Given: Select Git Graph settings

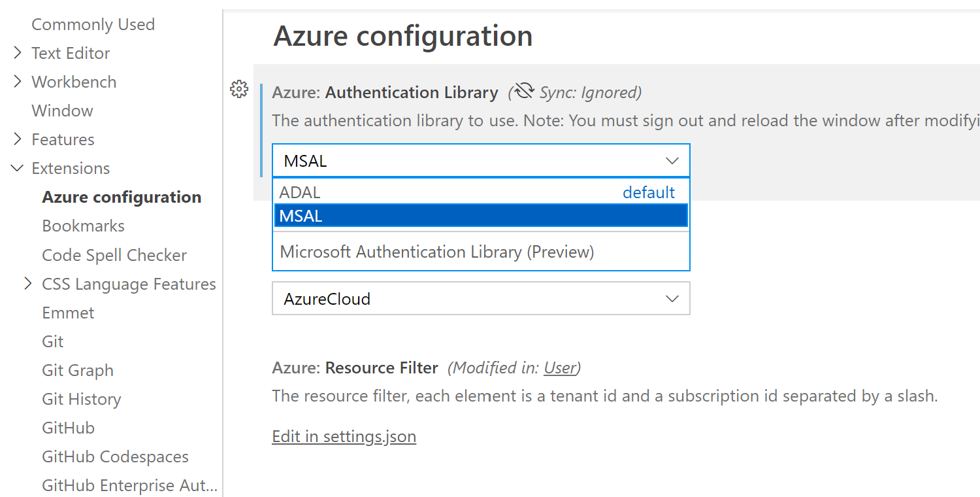Looking at the screenshot, I should [77, 370].
